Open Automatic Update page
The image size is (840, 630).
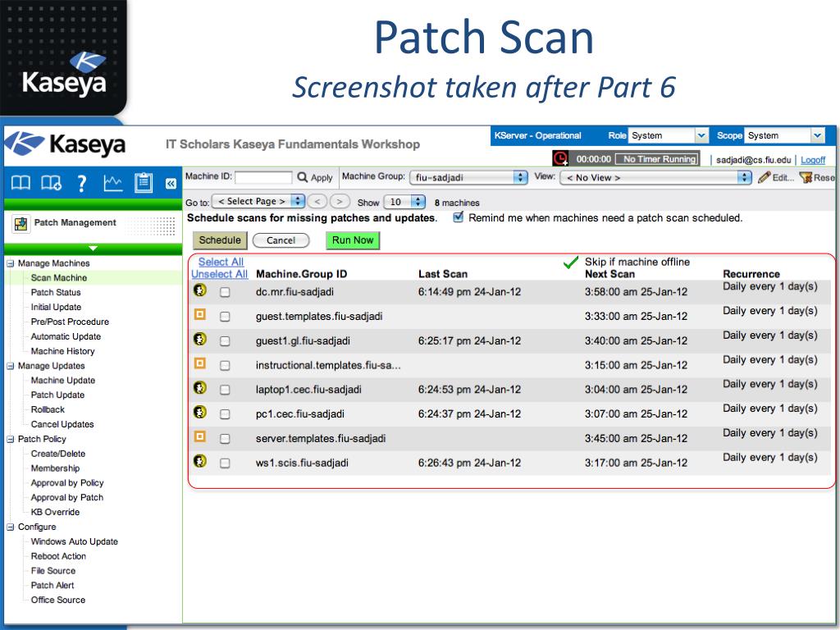[x=66, y=336]
